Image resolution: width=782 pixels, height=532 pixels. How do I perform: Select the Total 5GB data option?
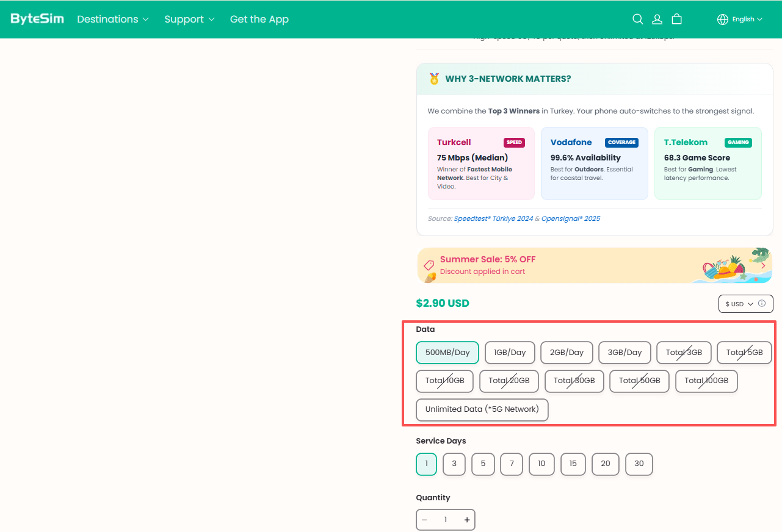[x=745, y=353]
